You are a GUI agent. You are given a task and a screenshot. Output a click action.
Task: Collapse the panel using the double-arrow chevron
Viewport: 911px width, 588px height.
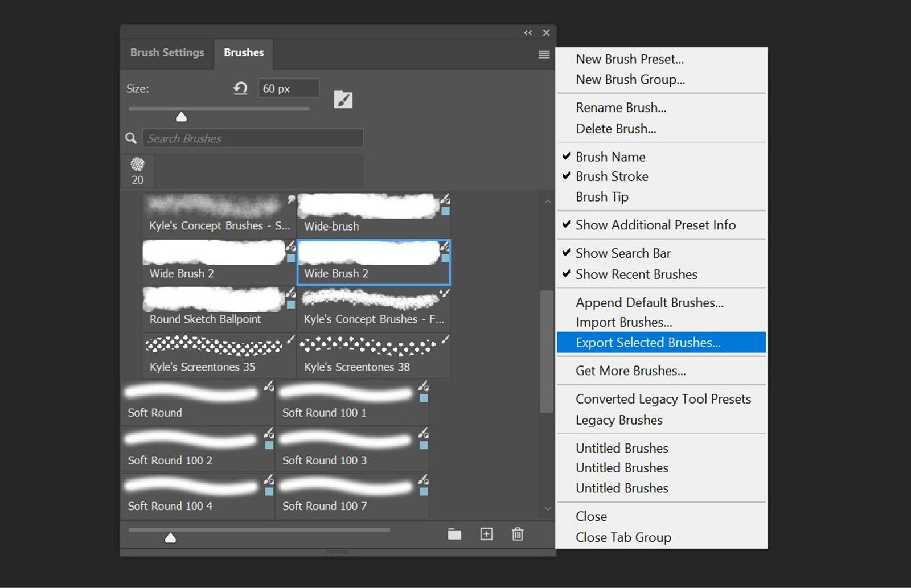pos(528,32)
